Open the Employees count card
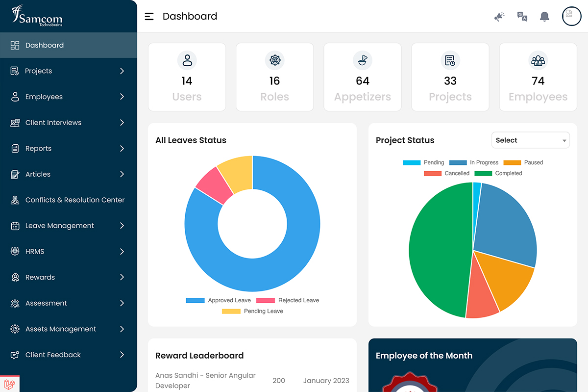This screenshot has width=588, height=392. [538, 77]
